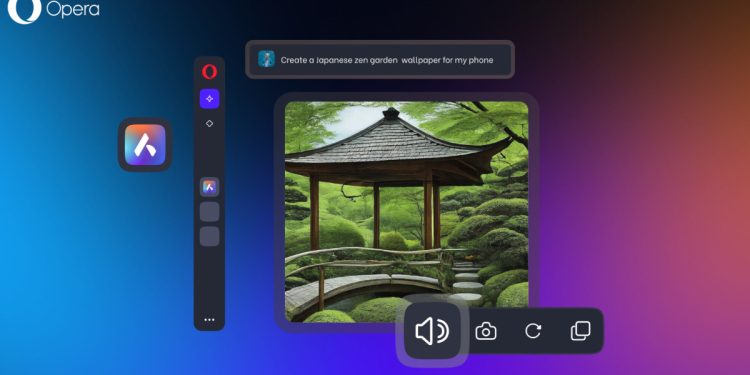
Task: Click the large floating Aria app tile
Action: (x=145, y=145)
